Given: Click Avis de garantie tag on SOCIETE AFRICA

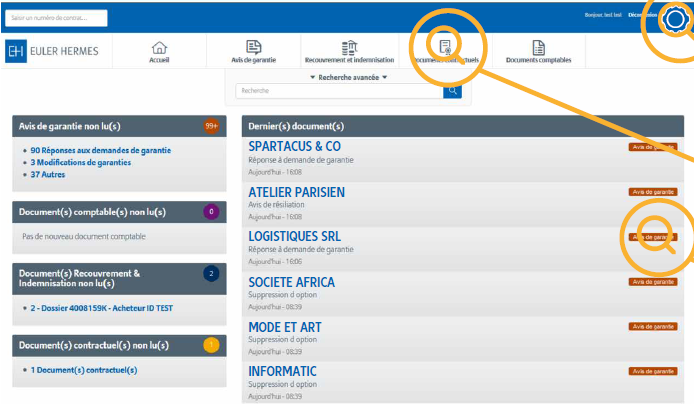Looking at the screenshot, I should coord(653,282).
